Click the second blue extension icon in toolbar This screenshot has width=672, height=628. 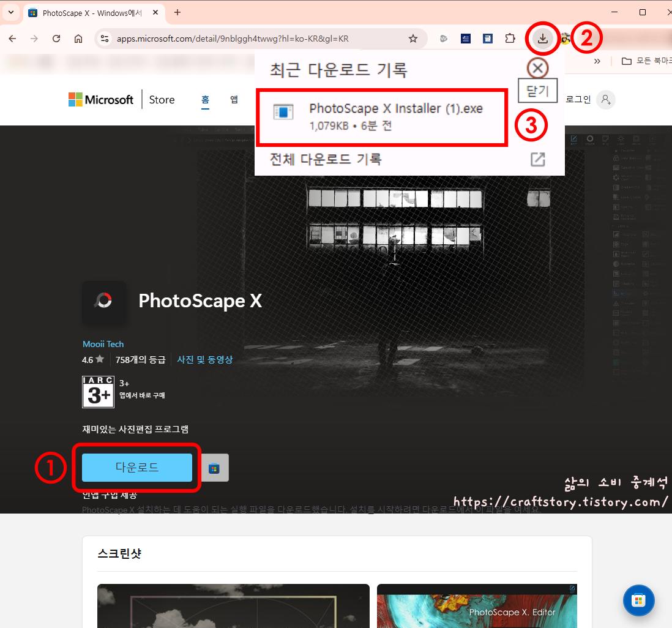click(x=487, y=39)
